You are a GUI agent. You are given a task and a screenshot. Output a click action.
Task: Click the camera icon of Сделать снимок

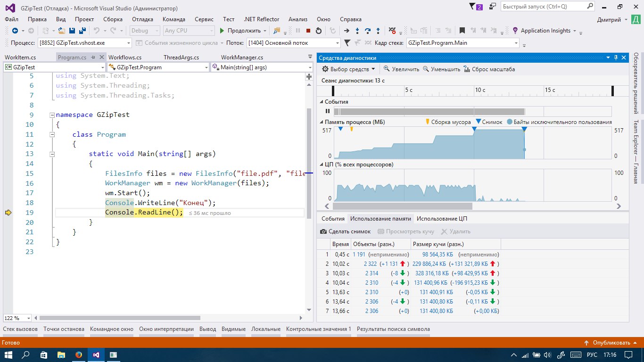[323, 231]
